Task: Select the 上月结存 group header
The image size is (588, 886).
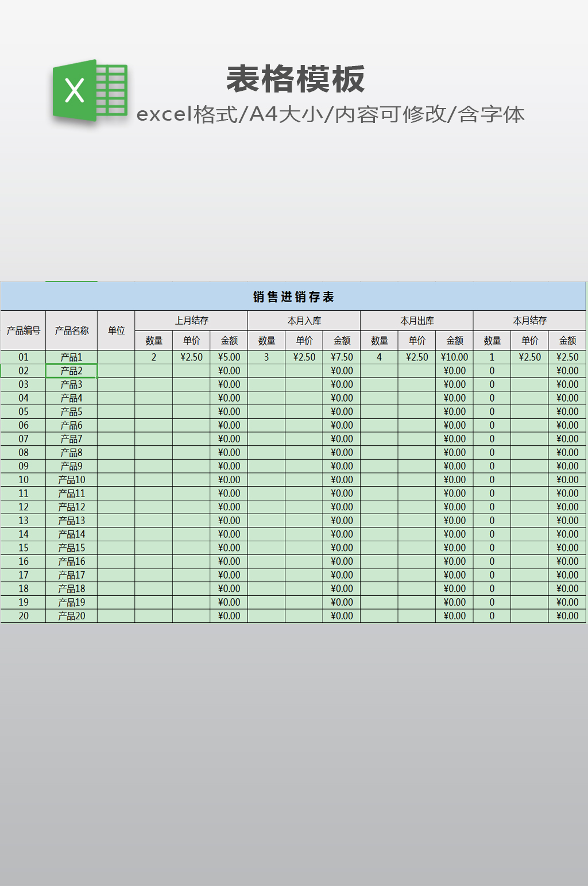Action: pyautogui.click(x=191, y=321)
